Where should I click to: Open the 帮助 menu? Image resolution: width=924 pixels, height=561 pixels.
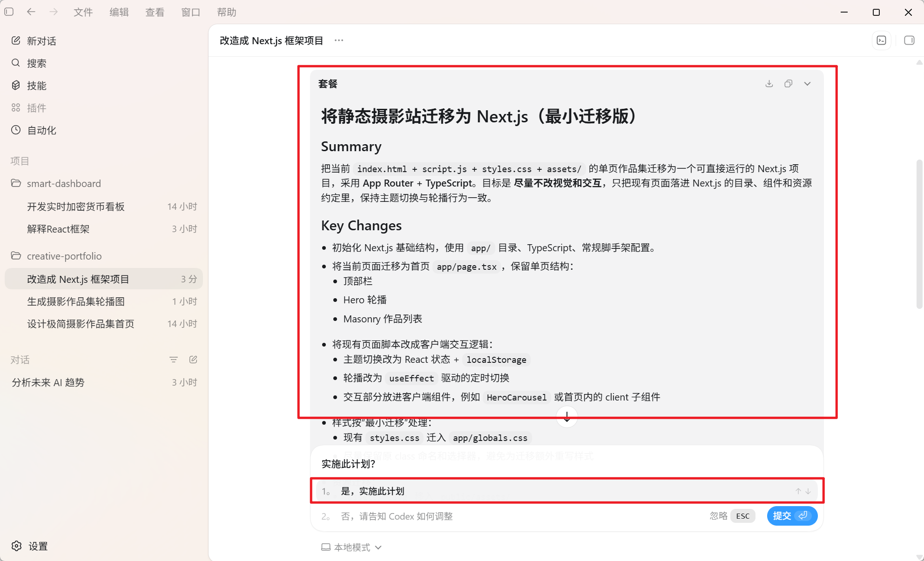(x=227, y=12)
